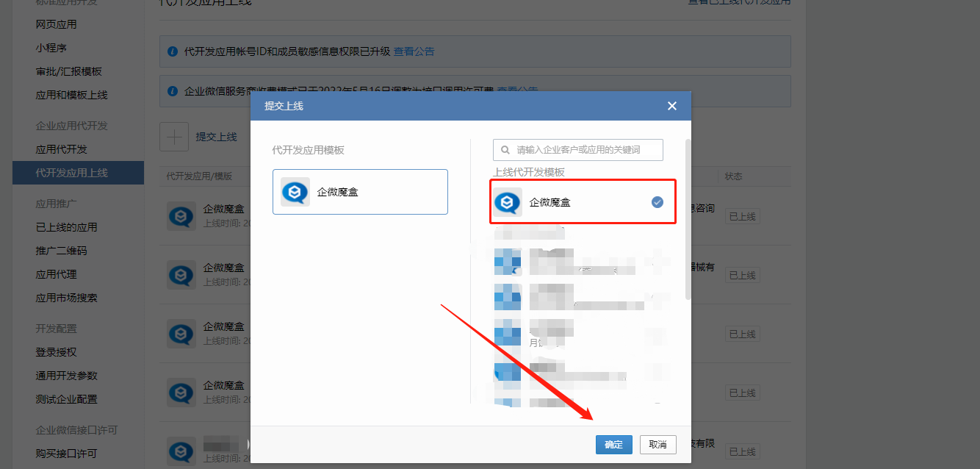The image size is (980, 469).
Task: Open 登录授权 in sidebar
Action: pyautogui.click(x=56, y=352)
